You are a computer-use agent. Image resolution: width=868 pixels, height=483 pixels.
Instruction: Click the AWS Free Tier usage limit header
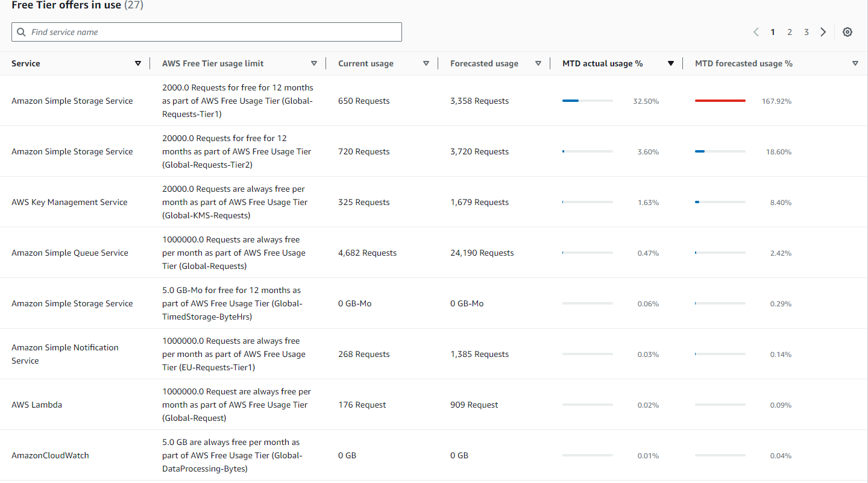pos(213,63)
